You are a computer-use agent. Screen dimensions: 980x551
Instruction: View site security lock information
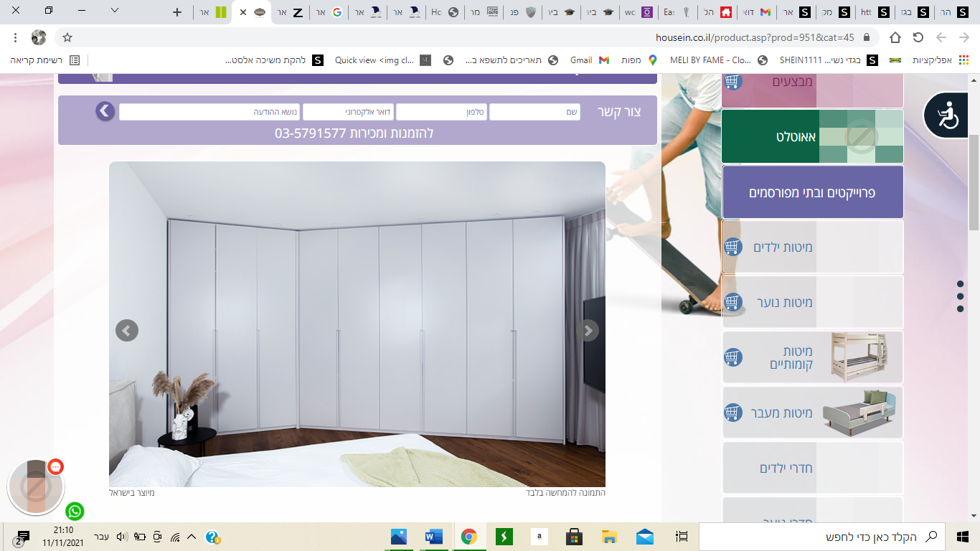pyautogui.click(x=867, y=37)
